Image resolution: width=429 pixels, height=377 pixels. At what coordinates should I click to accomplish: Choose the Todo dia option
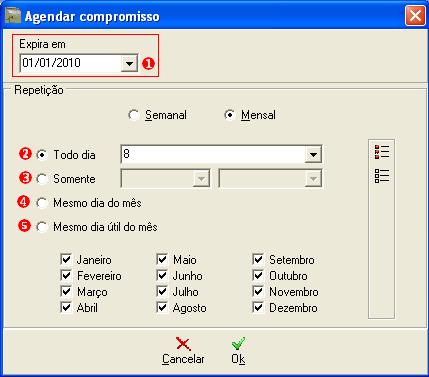pyautogui.click(x=42, y=155)
